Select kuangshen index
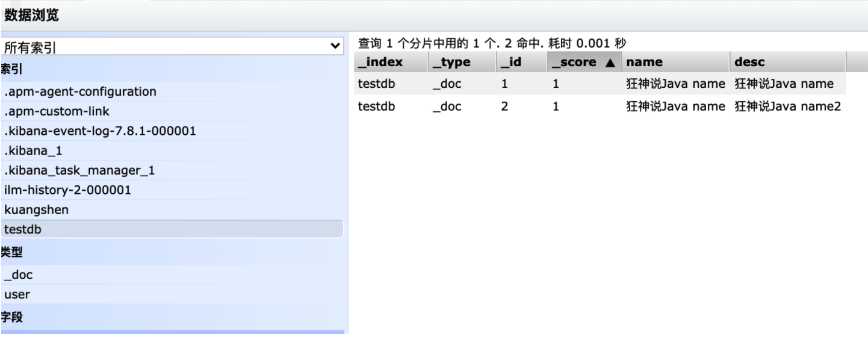 click(172, 210)
